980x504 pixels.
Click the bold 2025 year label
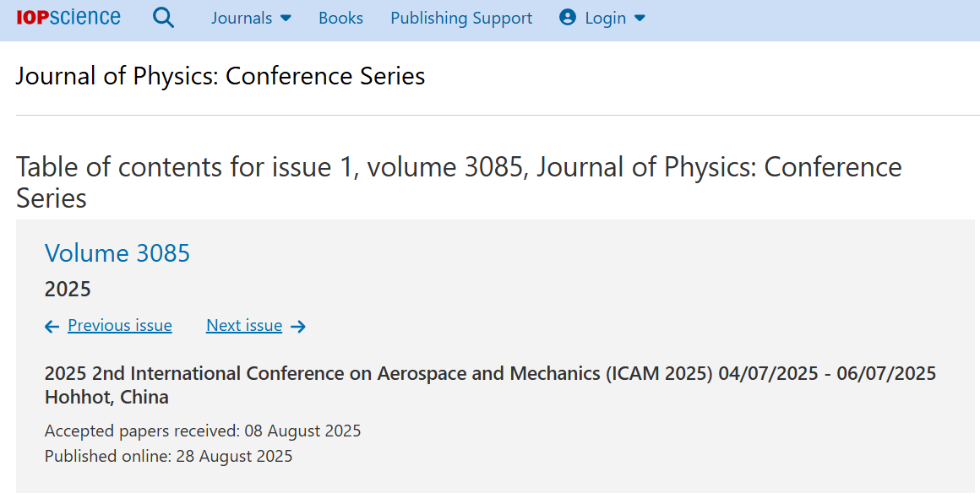point(68,290)
